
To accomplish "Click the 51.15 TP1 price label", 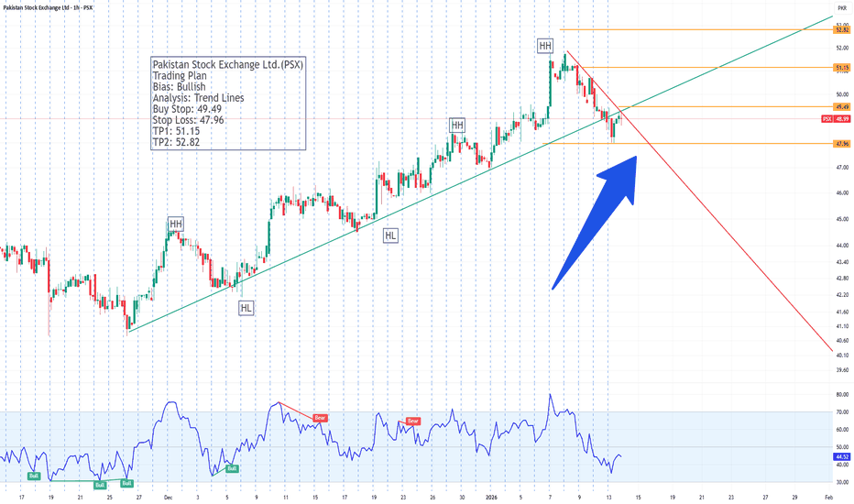I will tap(841, 68).
